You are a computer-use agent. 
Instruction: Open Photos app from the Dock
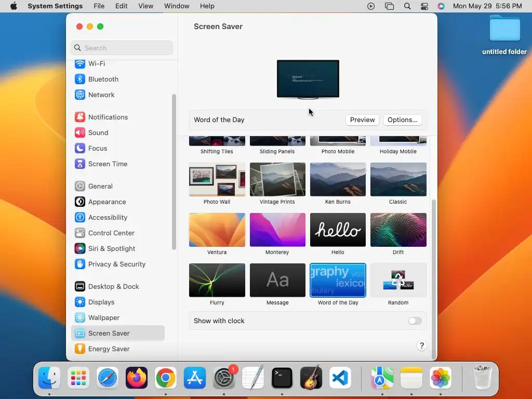coord(441,378)
